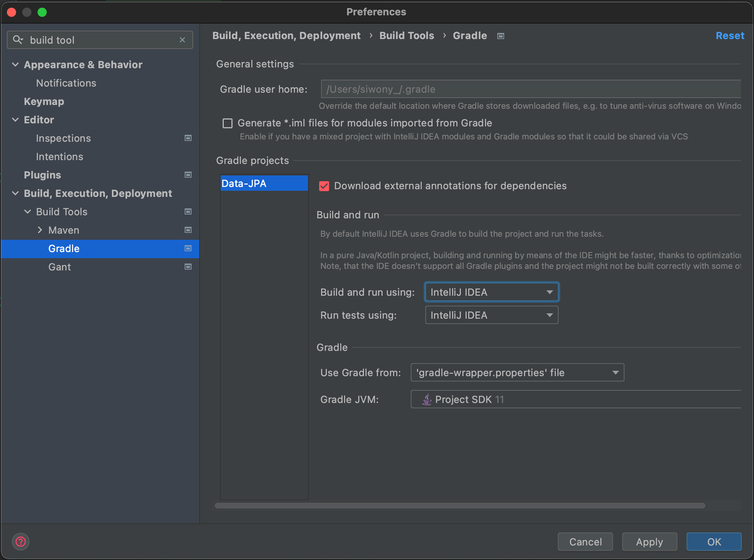Viewport: 754px width, 560px height.
Task: Click the horizontal scrollbar at bottom
Action: tap(460, 506)
